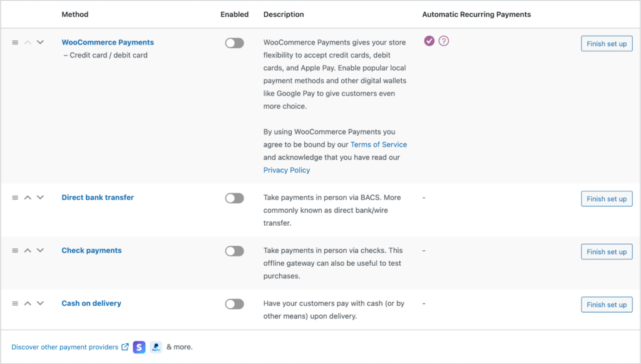Click the PayPal logo icon
The width and height of the screenshot is (641, 364).
click(156, 347)
